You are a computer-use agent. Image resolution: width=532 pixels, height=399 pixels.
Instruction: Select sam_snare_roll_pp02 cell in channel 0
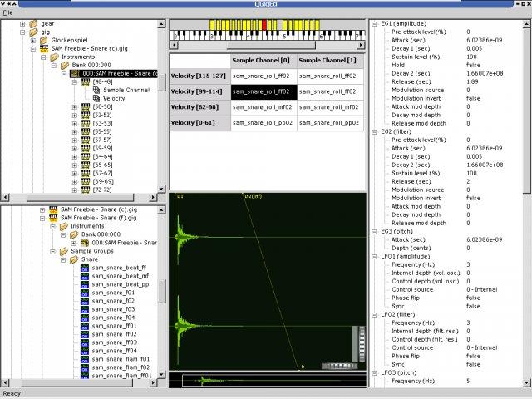(263, 122)
